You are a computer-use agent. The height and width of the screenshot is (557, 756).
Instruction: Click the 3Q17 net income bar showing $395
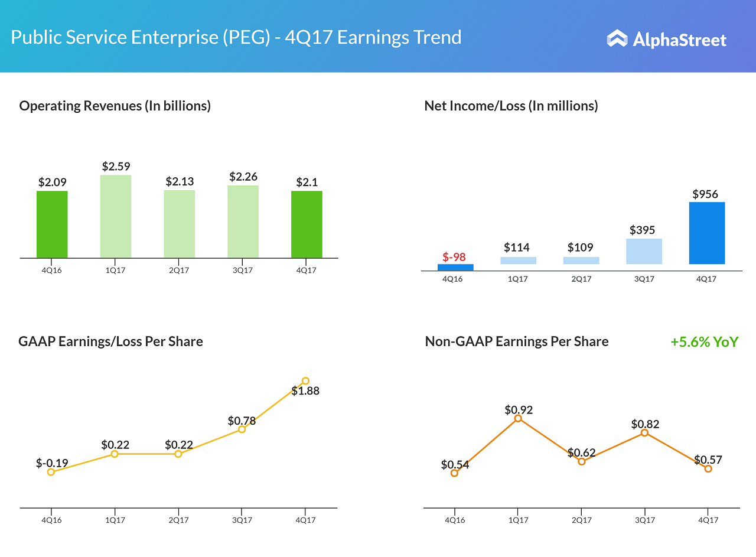coord(644,251)
